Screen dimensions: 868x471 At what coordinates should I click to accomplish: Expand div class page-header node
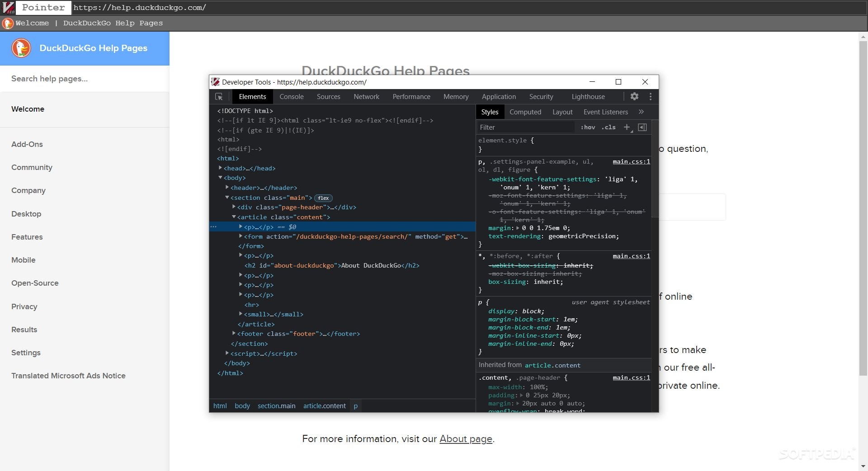point(234,207)
